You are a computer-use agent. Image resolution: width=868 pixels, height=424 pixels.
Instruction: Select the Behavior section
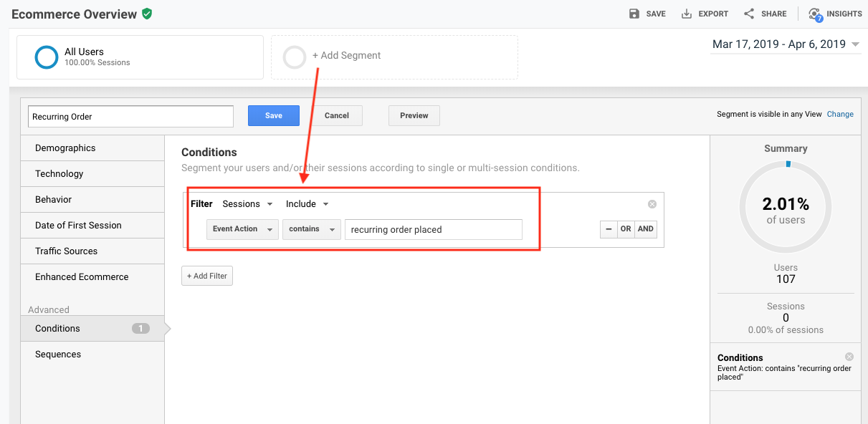pyautogui.click(x=92, y=200)
